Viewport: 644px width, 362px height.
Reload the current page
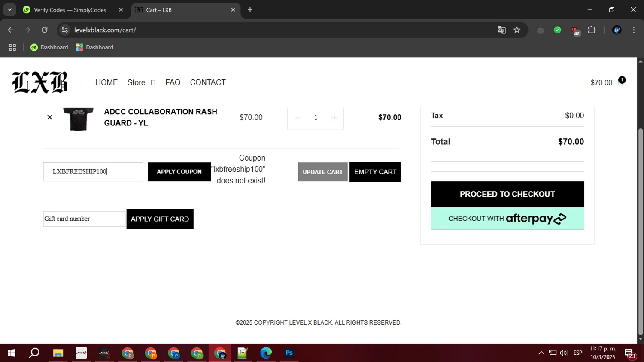click(45, 30)
